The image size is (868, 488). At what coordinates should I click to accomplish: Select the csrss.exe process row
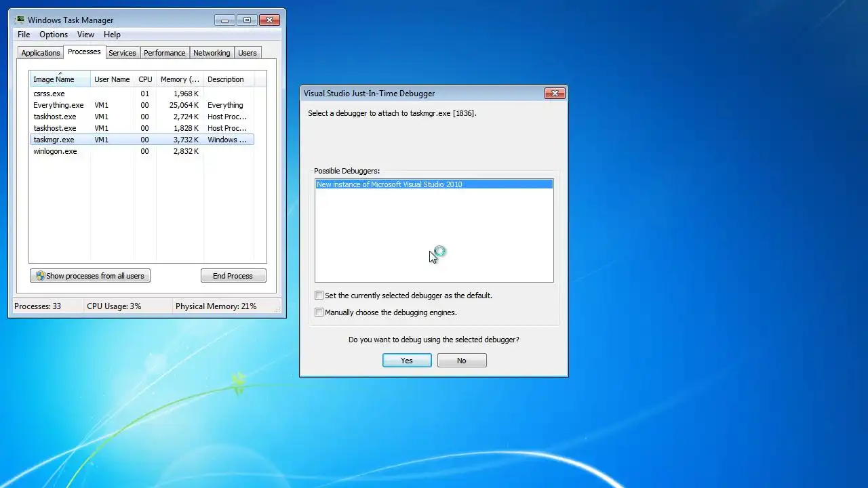[142, 94]
